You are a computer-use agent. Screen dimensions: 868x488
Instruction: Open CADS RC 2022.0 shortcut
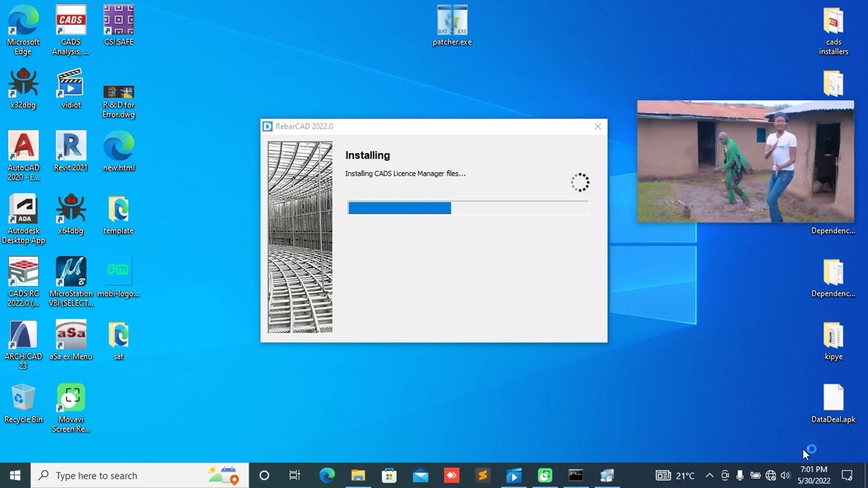coord(23,282)
